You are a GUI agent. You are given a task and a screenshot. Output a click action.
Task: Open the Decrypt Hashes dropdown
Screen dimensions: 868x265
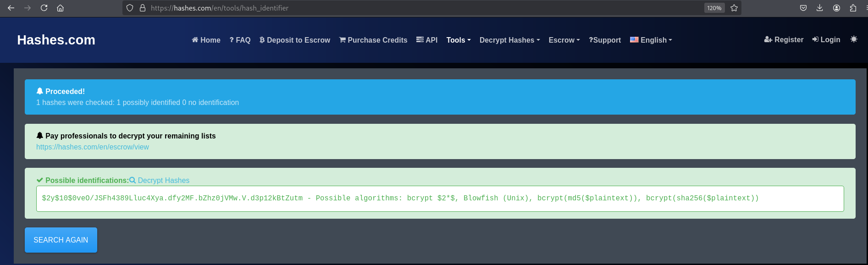point(509,40)
